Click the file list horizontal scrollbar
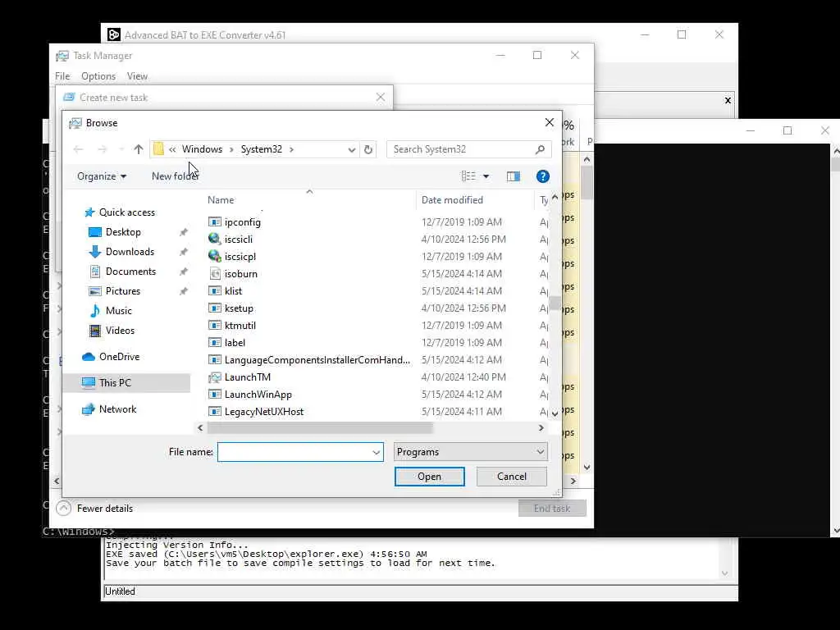Viewport: 840px width, 630px height. click(x=320, y=428)
